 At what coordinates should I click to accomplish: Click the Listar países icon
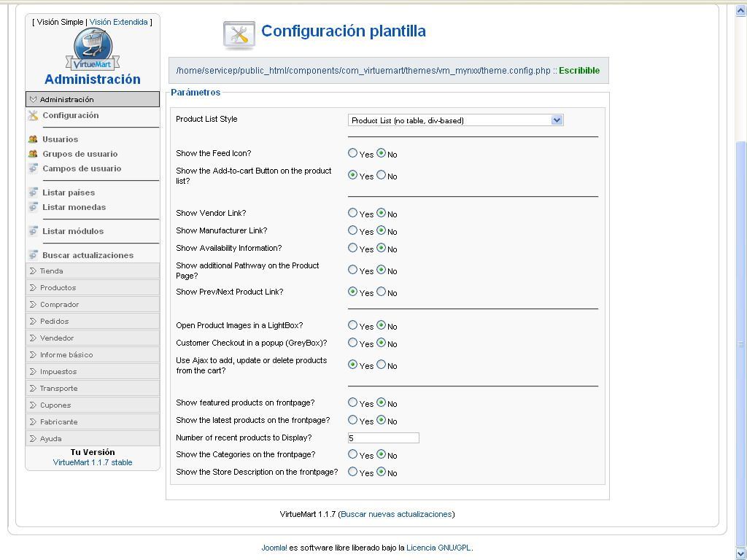pos(33,192)
